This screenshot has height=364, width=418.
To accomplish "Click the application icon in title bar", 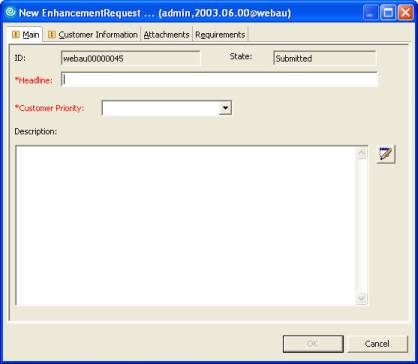I will 11,12.
